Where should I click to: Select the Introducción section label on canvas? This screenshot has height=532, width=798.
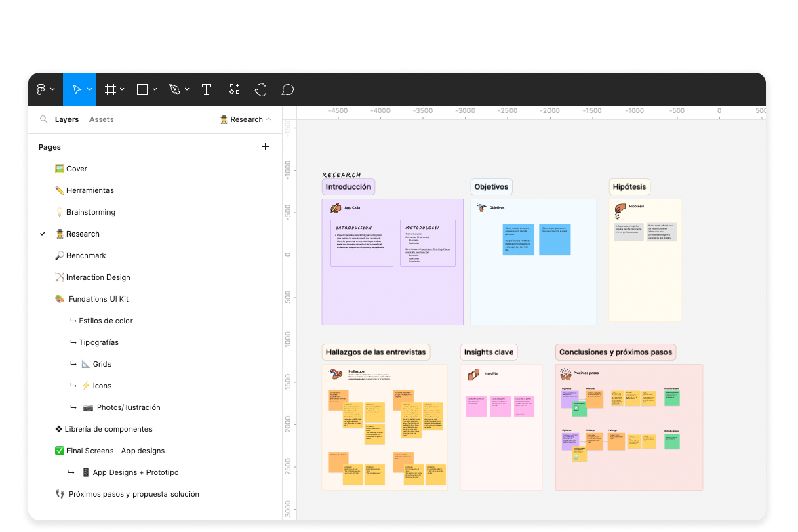[348, 187]
